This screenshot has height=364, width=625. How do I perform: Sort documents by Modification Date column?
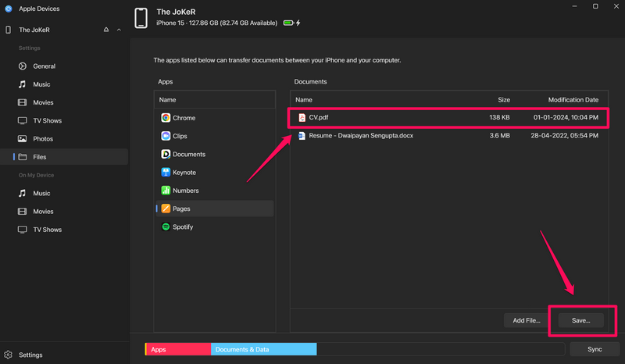(x=573, y=100)
